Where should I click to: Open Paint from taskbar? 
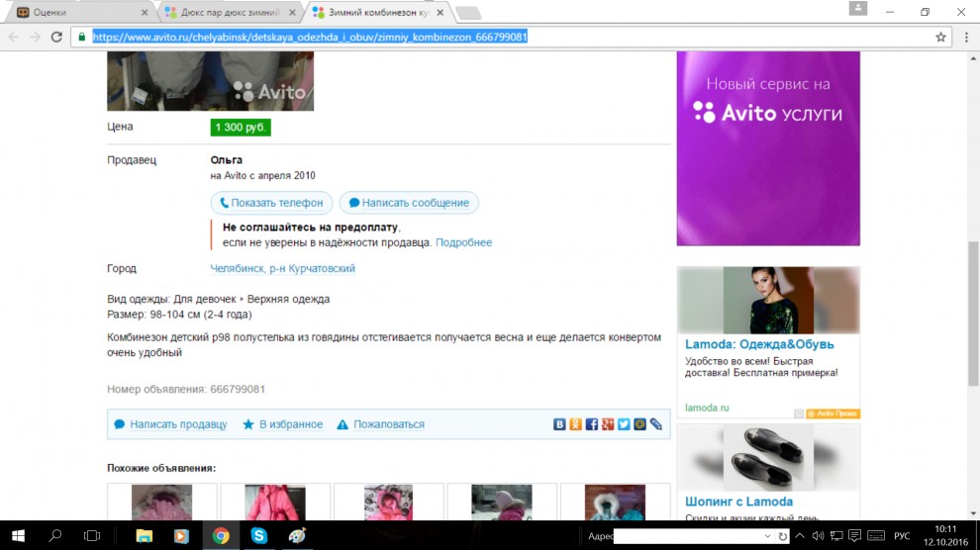coord(297,535)
